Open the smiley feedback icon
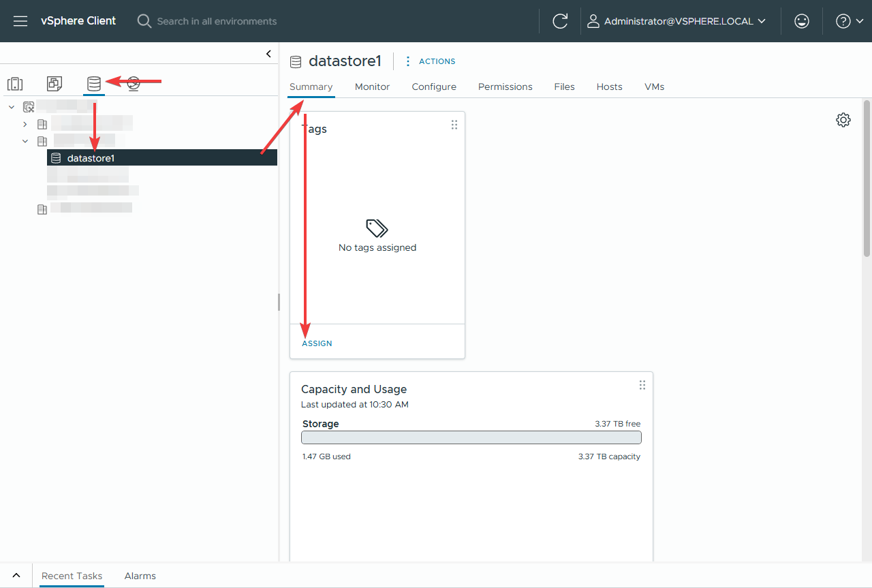 802,21
